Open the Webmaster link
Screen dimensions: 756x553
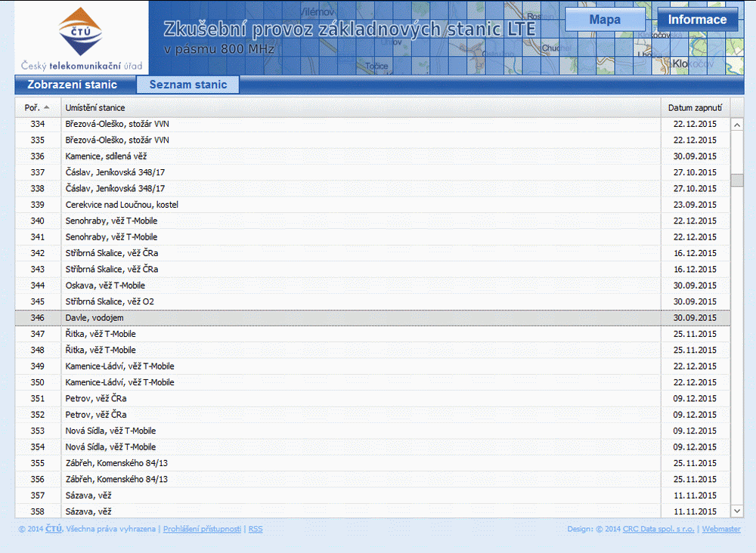pyautogui.click(x=721, y=529)
